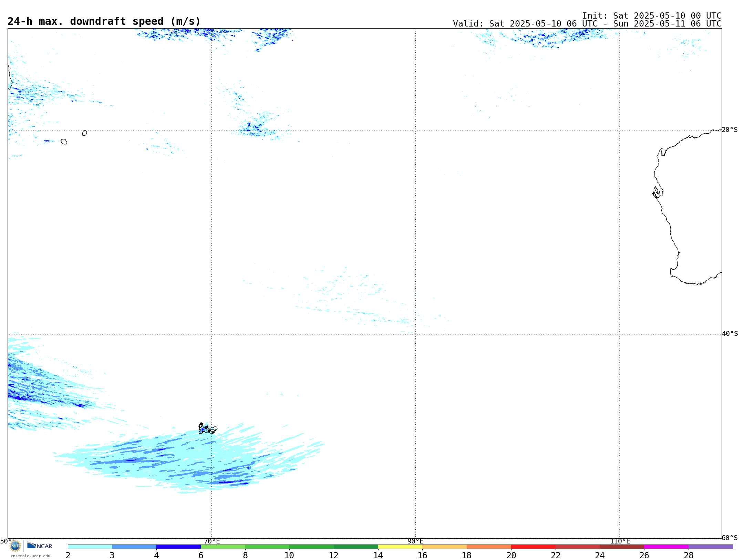Select the plot title '24-h max. downdraft speed (m/s)'
The image size is (744, 560).
[104, 21]
